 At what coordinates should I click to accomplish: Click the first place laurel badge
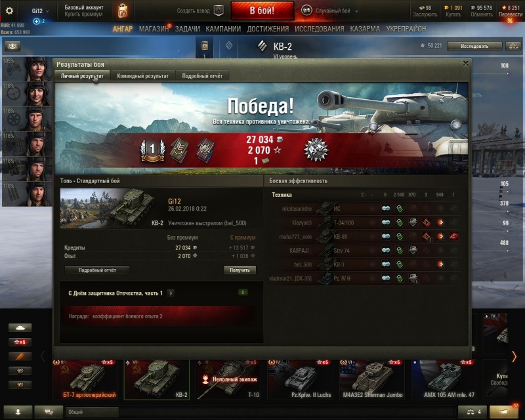[x=152, y=150]
